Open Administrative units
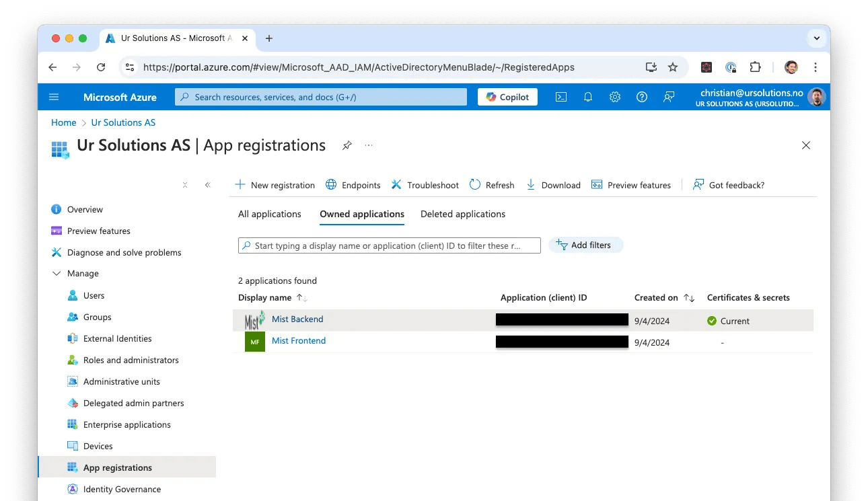Image resolution: width=868 pixels, height=501 pixels. (x=122, y=382)
